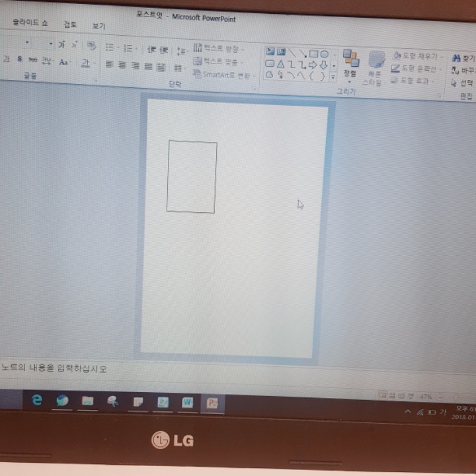Align the text left
The height and width of the screenshot is (476, 476).
[x=109, y=64]
